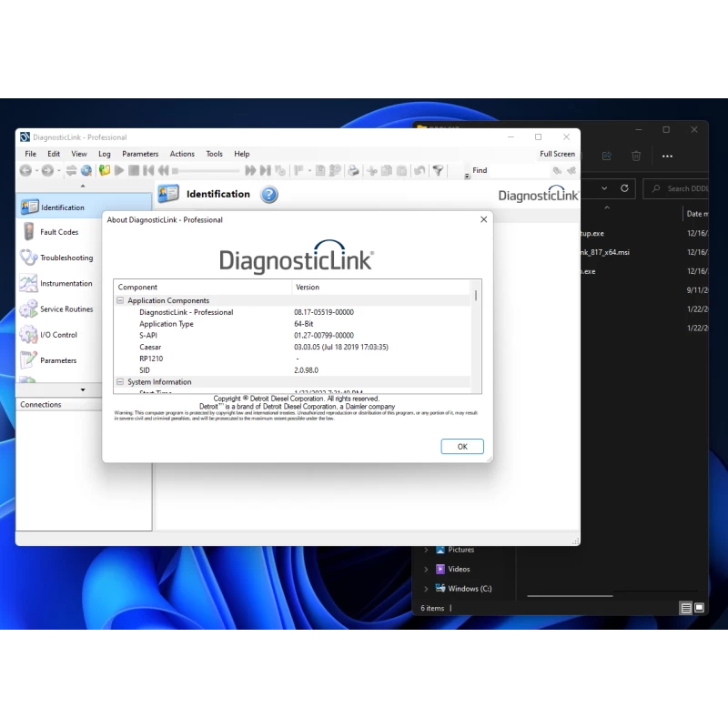Click OK in the About dialog

(462, 446)
